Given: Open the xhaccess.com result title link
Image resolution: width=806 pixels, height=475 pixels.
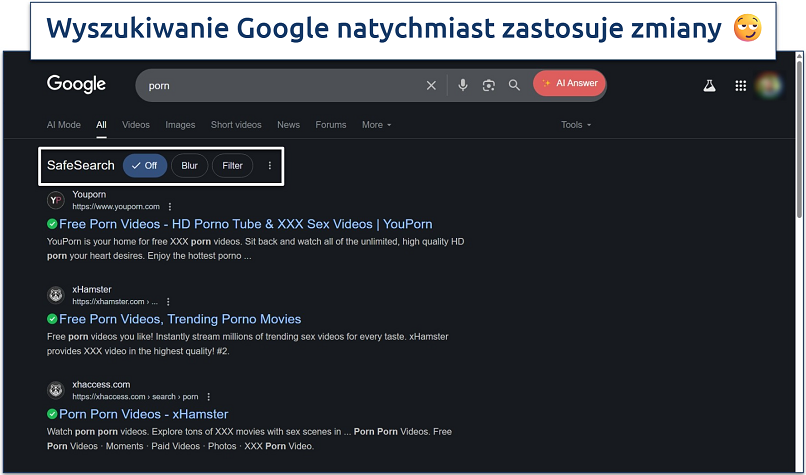Looking at the screenshot, I should click(x=144, y=414).
